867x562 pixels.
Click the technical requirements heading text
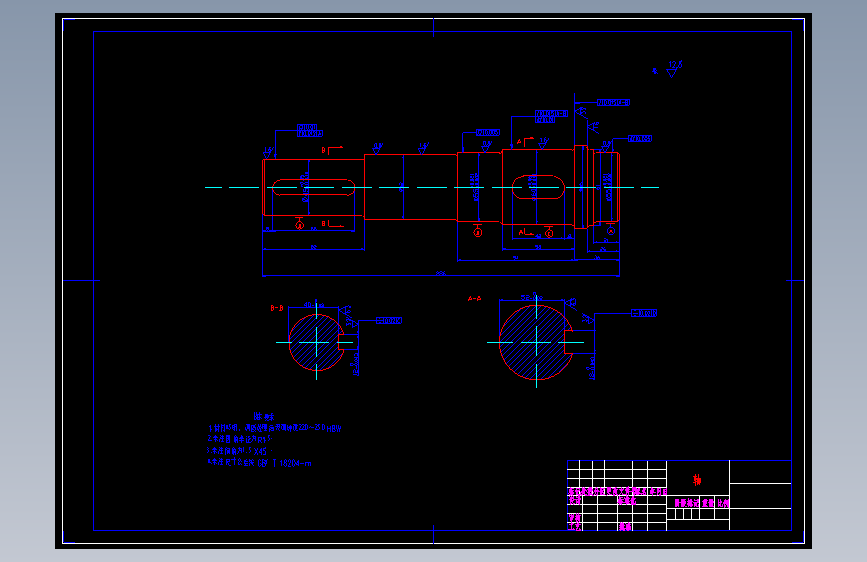[x=264, y=417]
